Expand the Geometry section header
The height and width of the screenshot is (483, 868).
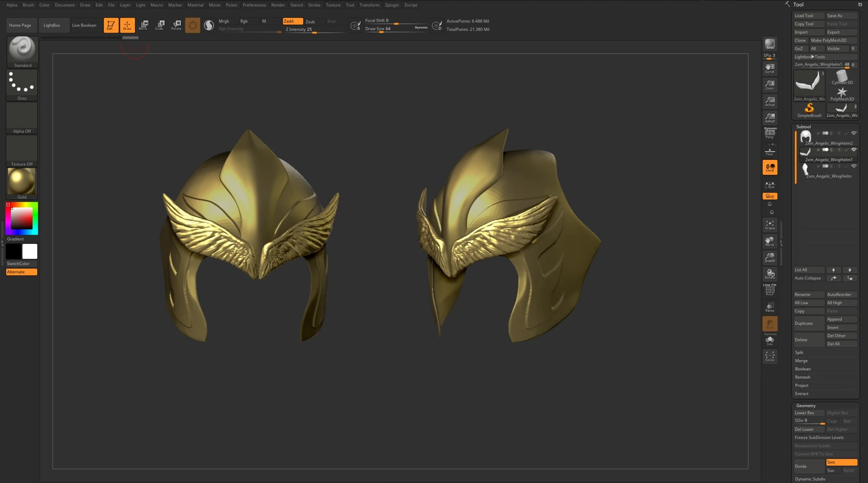click(x=806, y=405)
